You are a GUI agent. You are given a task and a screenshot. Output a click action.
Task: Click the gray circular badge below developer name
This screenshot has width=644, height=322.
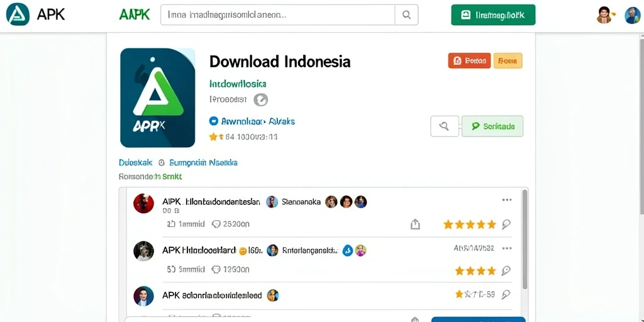261,99
